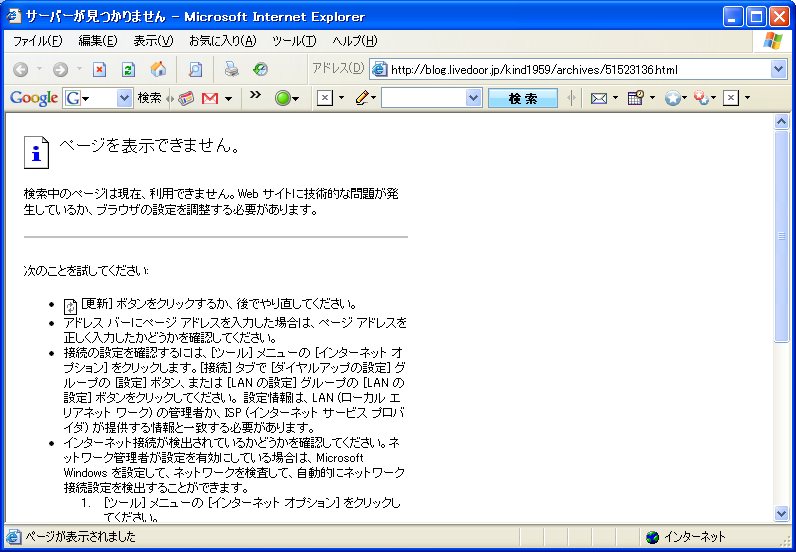796x552 pixels.
Task: Open the mail envelope dropdown arrow
Action: 615,98
